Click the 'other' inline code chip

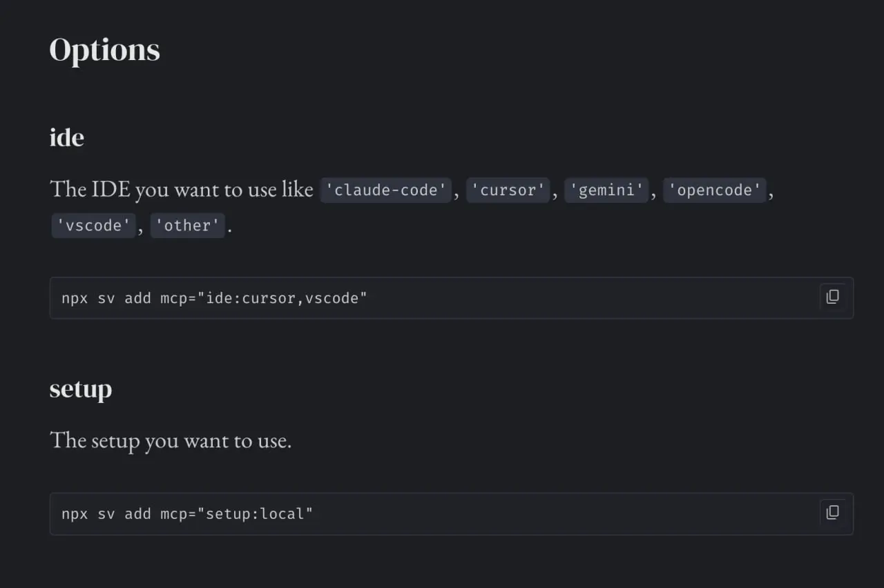click(x=187, y=226)
